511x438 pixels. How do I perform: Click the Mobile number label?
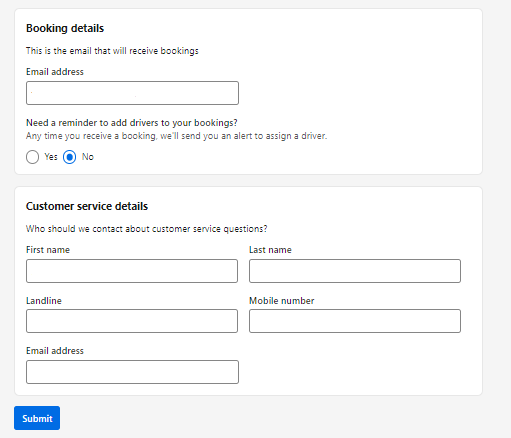[x=282, y=301]
